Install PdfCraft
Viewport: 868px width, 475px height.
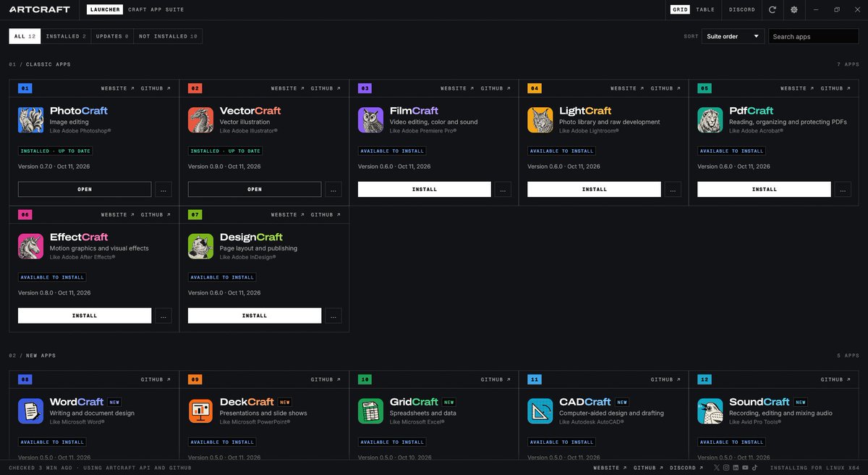[x=764, y=189]
